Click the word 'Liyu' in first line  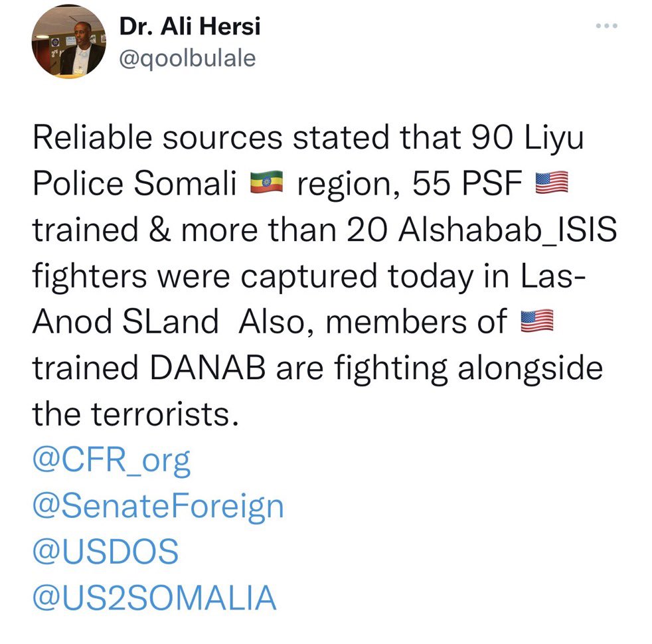tap(554, 139)
